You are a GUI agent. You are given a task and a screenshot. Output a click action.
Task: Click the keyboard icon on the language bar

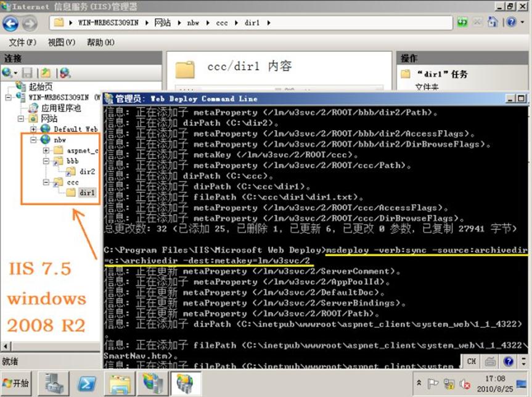click(490, 361)
